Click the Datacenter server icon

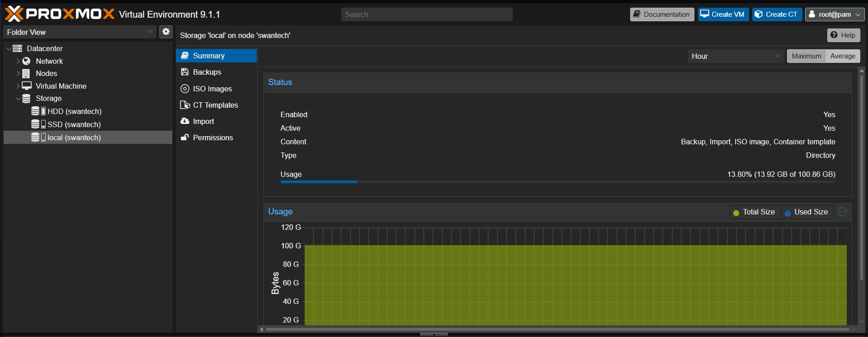pyautogui.click(x=18, y=48)
